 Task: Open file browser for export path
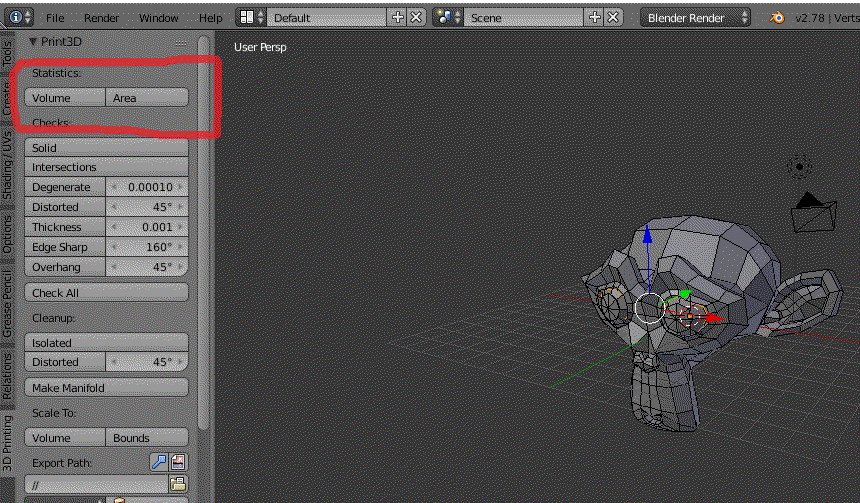point(178,484)
